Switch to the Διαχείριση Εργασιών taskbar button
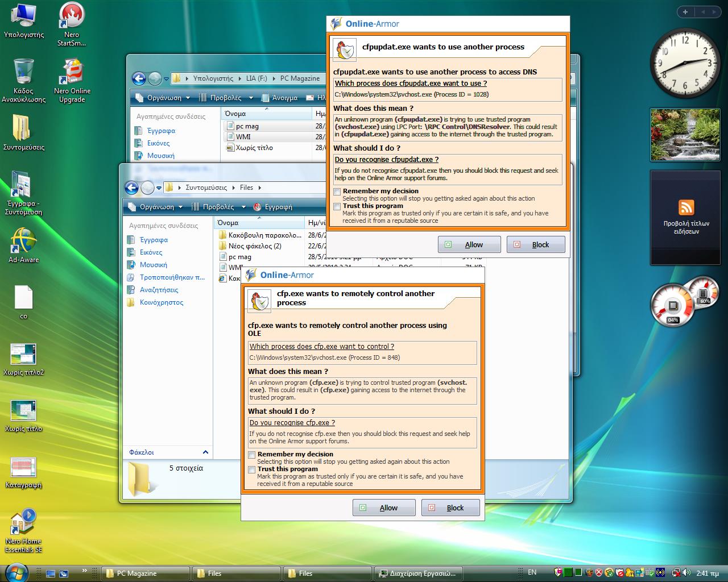The width and height of the screenshot is (728, 582). click(419, 573)
